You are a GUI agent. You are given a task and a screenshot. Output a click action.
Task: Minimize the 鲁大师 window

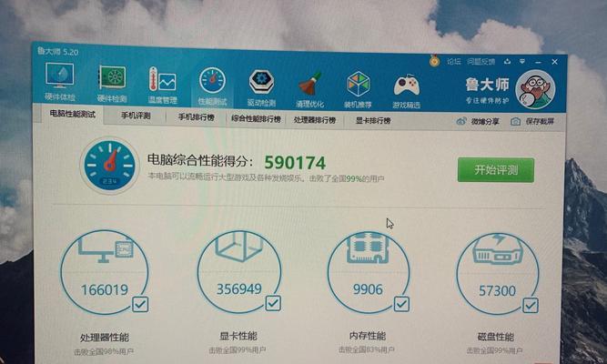(x=538, y=62)
